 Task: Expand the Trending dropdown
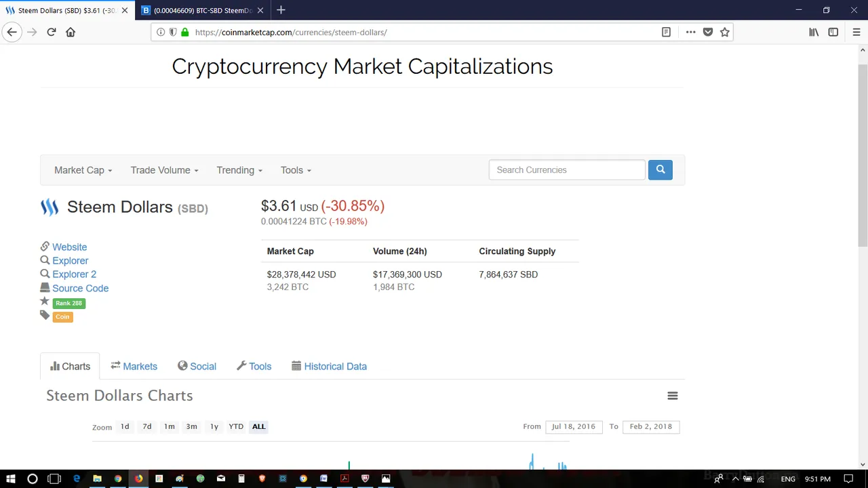239,170
